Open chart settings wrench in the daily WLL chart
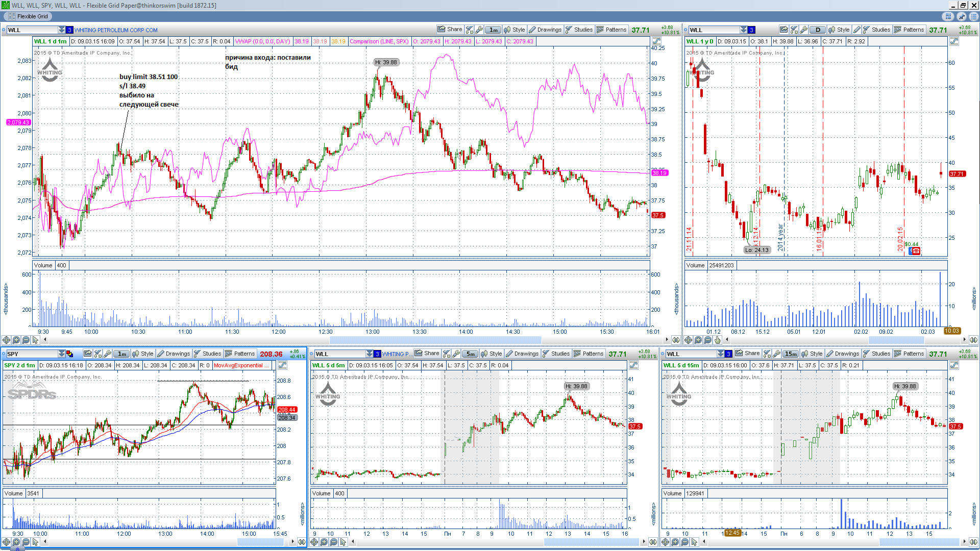Image resolution: width=980 pixels, height=551 pixels. [804, 30]
